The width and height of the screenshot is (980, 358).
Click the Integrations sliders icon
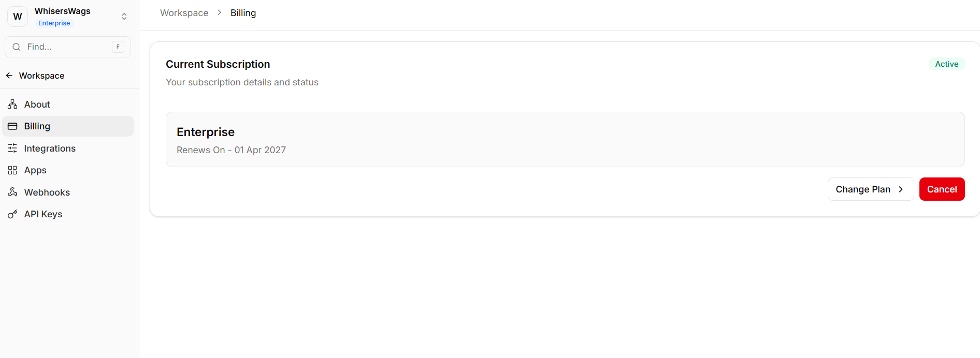[12, 148]
